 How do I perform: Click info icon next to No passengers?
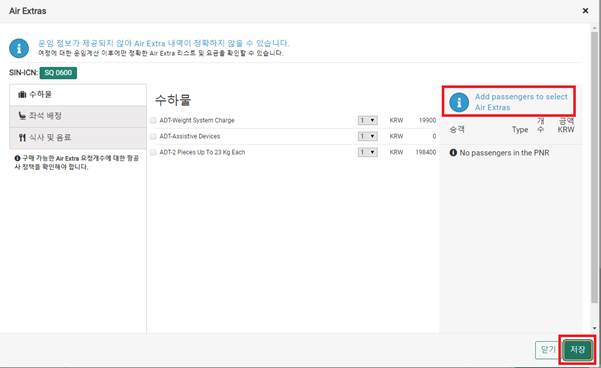click(453, 153)
